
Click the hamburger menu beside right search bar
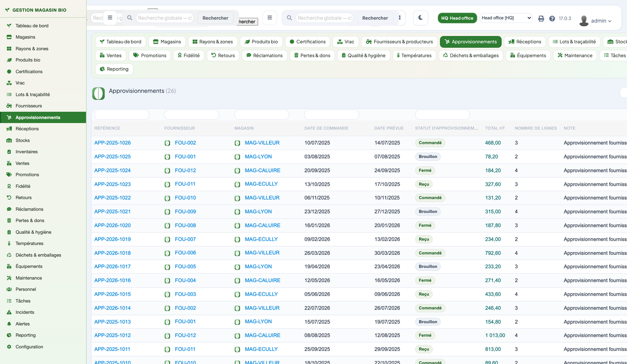tap(270, 18)
